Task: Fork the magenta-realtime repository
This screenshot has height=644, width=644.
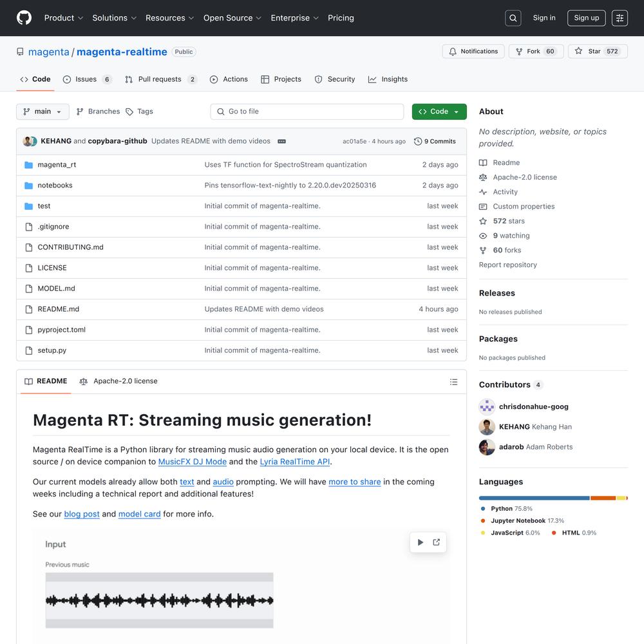Action: tap(536, 52)
